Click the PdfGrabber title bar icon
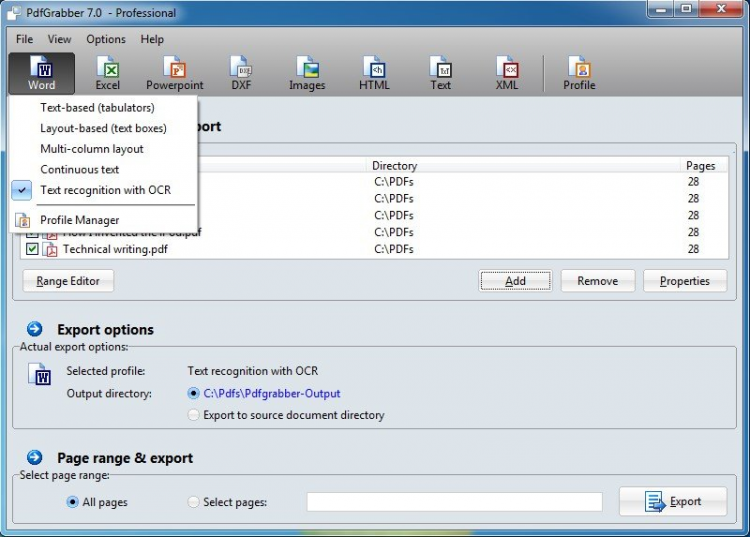The width and height of the screenshot is (750, 537). [x=13, y=12]
